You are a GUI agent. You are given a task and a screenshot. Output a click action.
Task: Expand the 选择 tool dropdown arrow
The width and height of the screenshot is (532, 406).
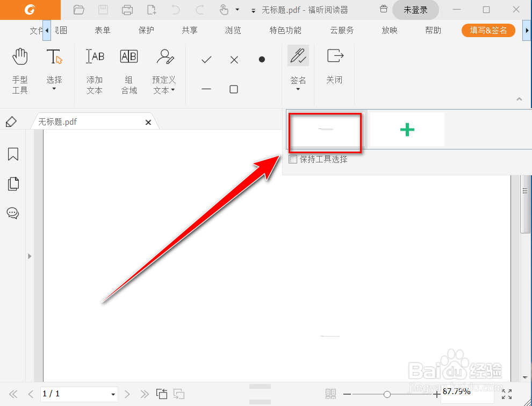coord(54,89)
